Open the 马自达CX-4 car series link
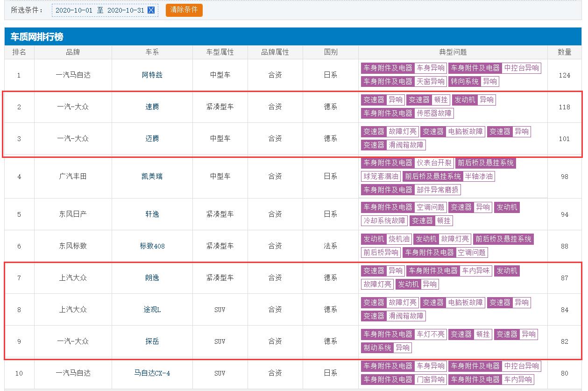588x391 pixels. point(152,373)
